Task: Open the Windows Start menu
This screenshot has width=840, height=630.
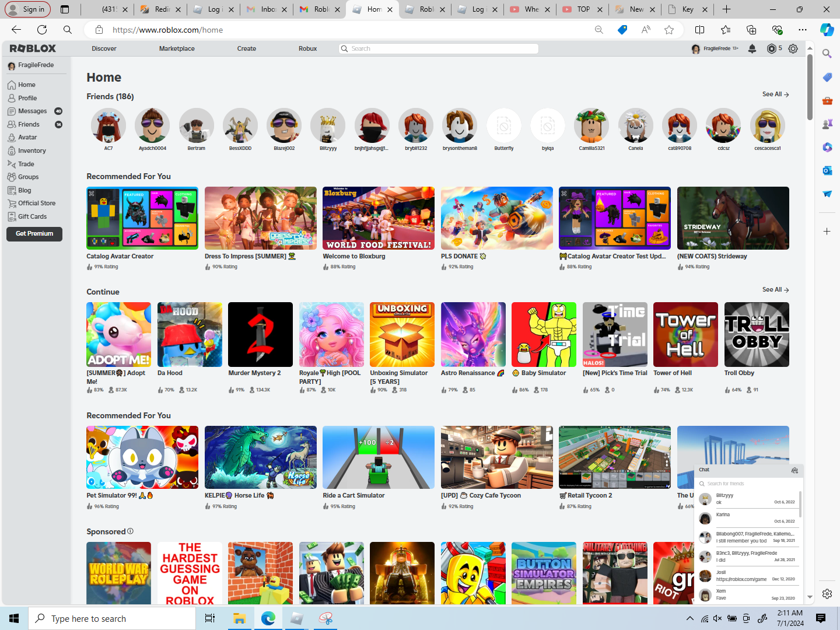Action: 14,618
